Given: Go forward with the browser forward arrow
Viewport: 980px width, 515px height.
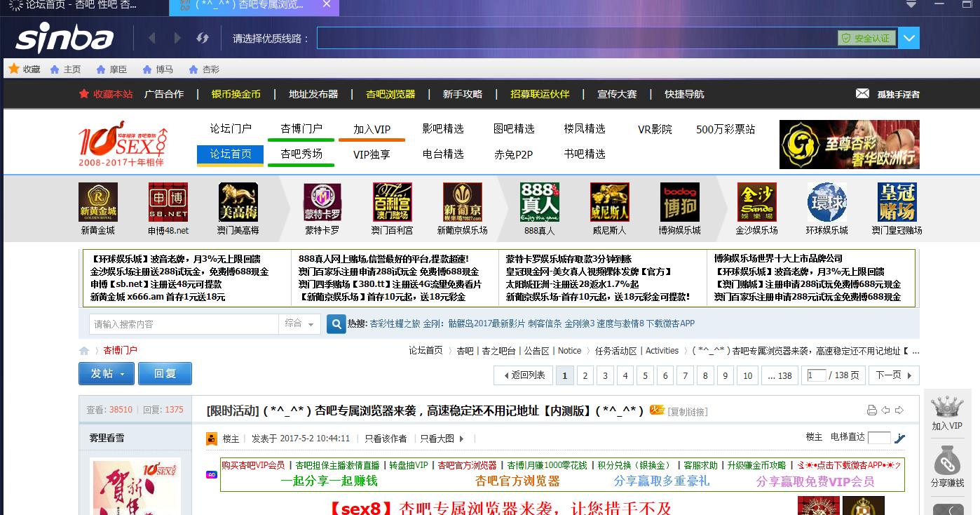Looking at the screenshot, I should [x=177, y=38].
